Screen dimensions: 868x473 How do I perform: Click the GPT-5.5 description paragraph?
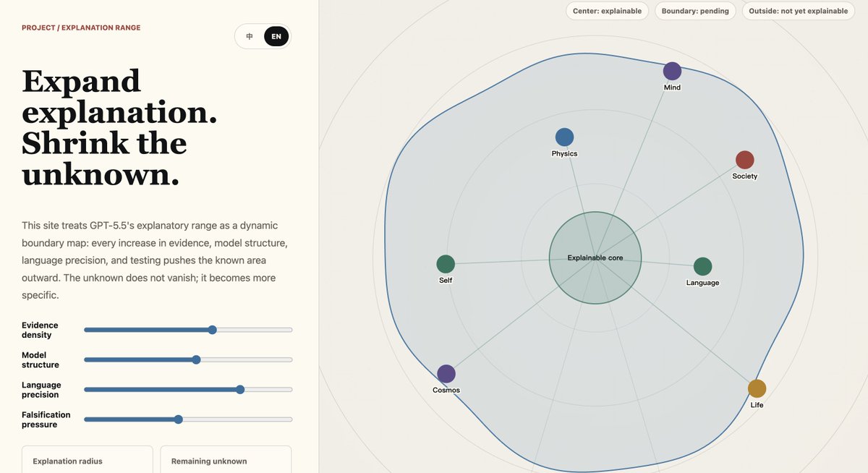tap(155, 260)
